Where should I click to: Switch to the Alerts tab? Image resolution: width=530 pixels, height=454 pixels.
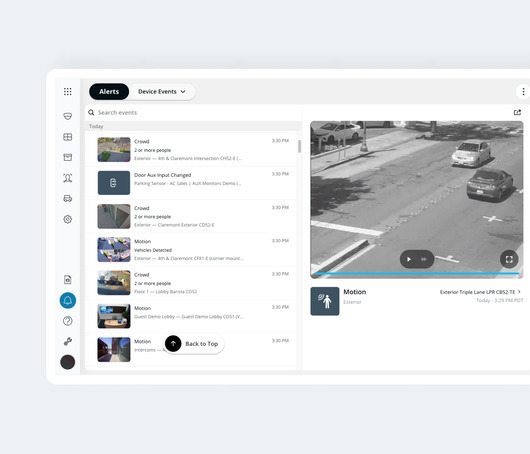pos(109,92)
